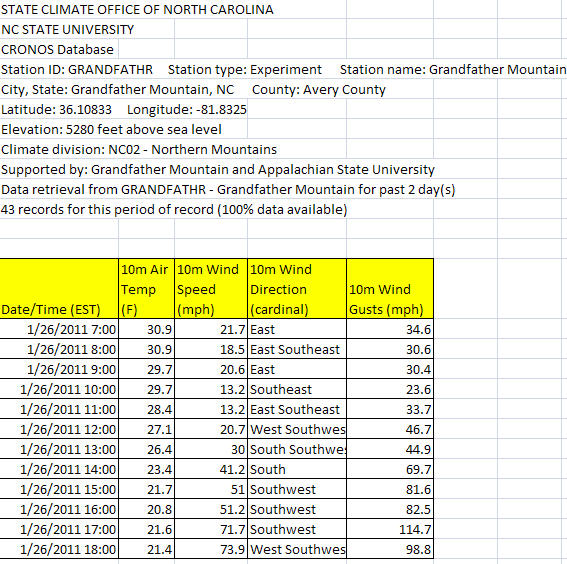Select the 43 records for this period cell

click(x=174, y=209)
